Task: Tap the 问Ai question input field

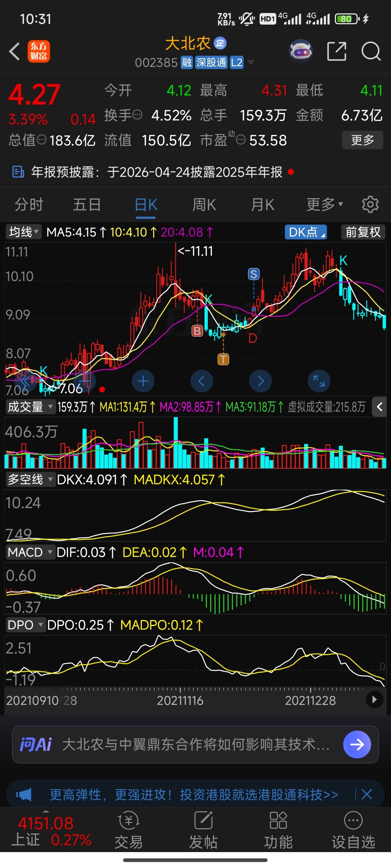Action: point(195,744)
